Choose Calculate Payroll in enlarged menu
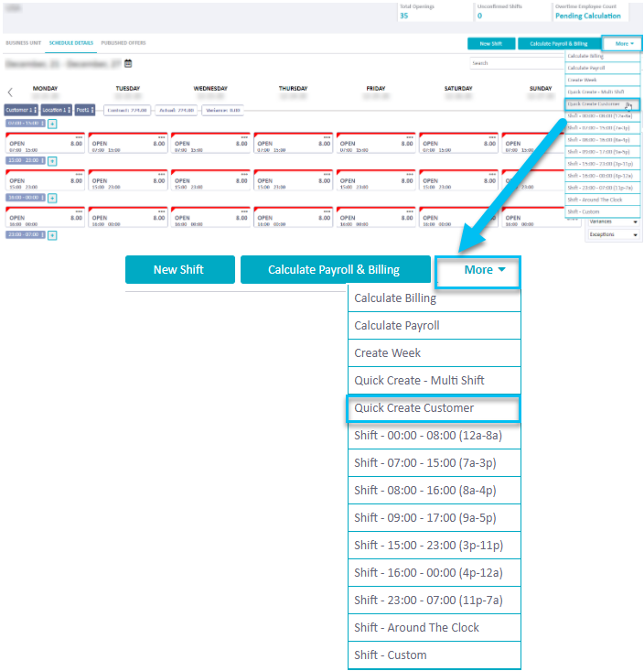The width and height of the screenshot is (644, 671). [x=434, y=326]
